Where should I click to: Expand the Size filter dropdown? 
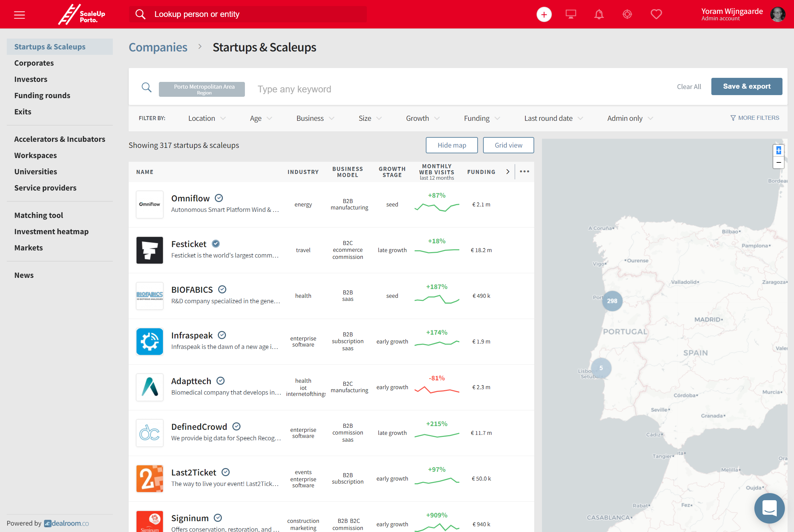[370, 118]
